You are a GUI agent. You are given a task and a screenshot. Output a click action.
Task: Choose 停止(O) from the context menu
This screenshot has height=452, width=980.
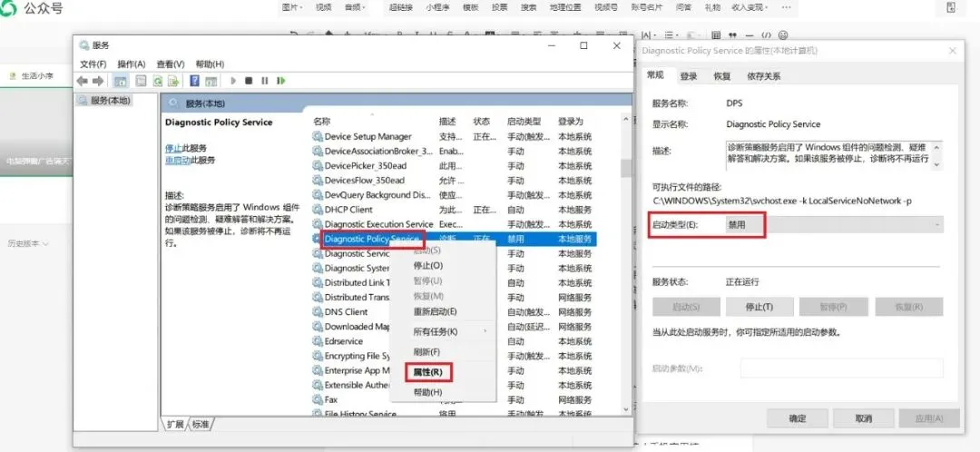tap(428, 265)
